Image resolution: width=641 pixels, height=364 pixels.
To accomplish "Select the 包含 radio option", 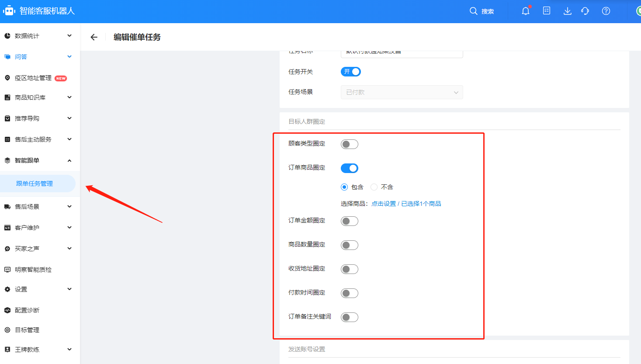I will [344, 187].
